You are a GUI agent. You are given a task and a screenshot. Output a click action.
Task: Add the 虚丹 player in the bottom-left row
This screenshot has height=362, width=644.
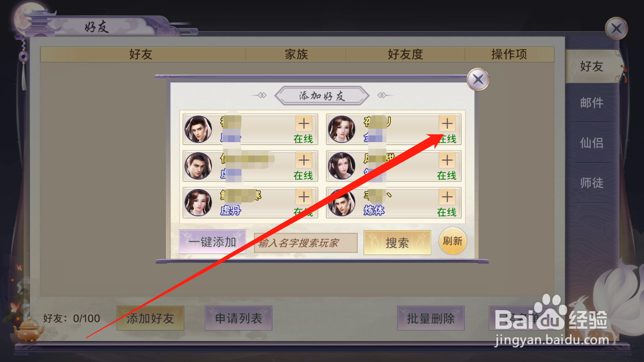tap(304, 197)
